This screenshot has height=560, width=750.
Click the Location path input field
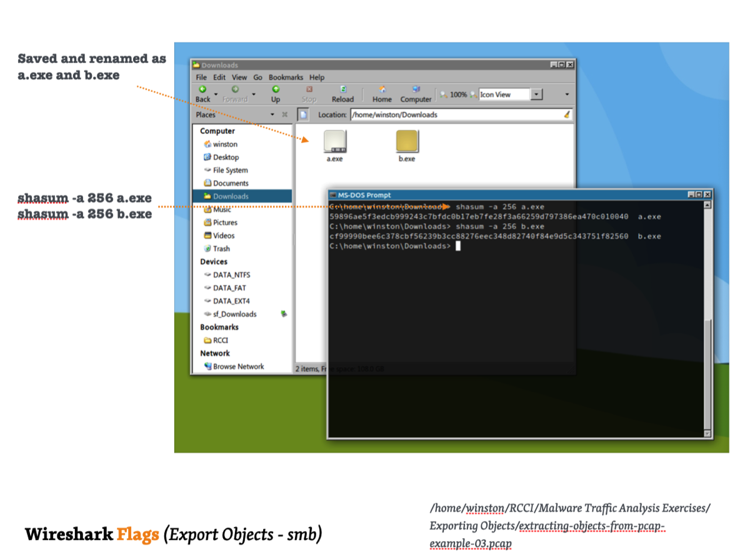tap(455, 114)
